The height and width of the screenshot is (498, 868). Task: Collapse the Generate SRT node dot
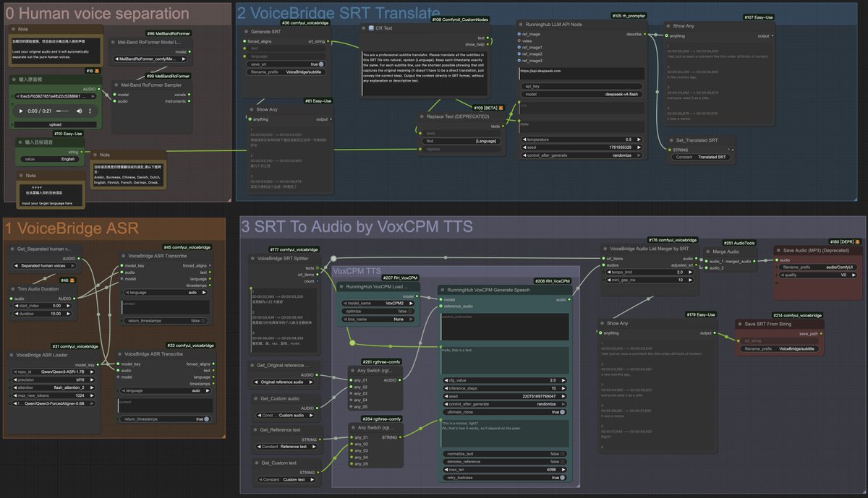coord(245,32)
